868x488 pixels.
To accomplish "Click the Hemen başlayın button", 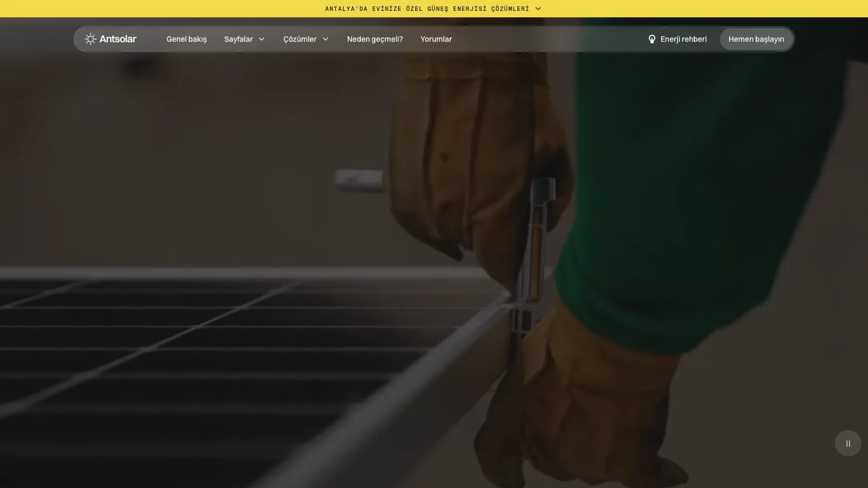I will tap(756, 39).
